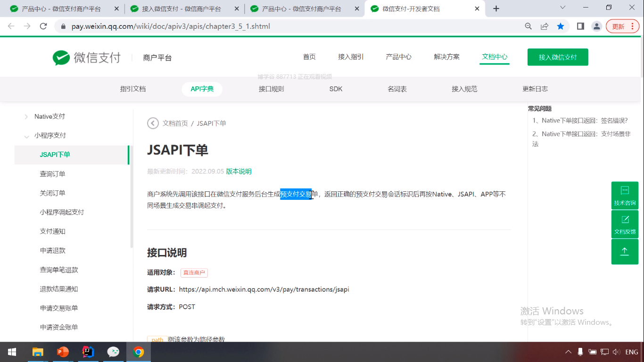Click the ENG input language indicator
The width and height of the screenshot is (644, 362).
[x=632, y=352]
